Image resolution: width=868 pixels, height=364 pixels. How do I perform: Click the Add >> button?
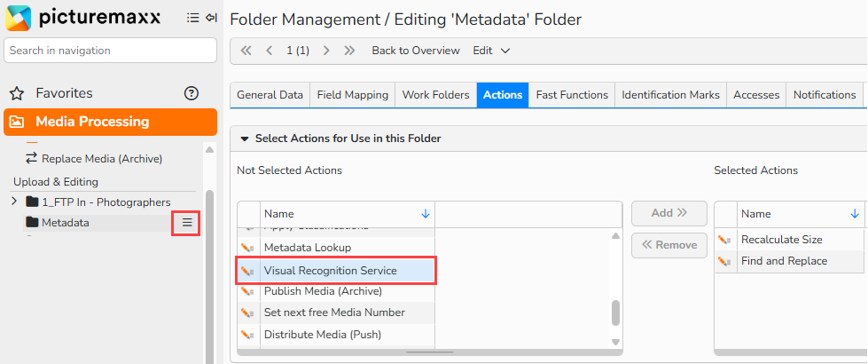click(x=669, y=213)
